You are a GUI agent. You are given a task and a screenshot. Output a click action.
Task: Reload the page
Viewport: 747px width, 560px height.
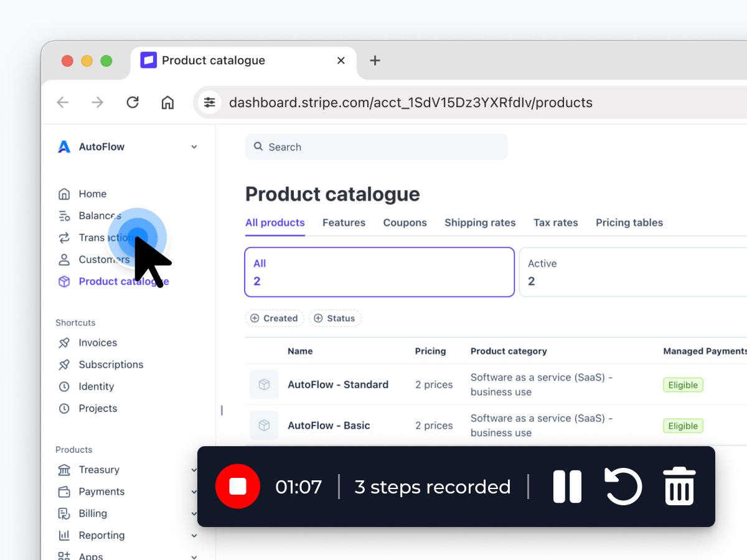[x=133, y=103]
